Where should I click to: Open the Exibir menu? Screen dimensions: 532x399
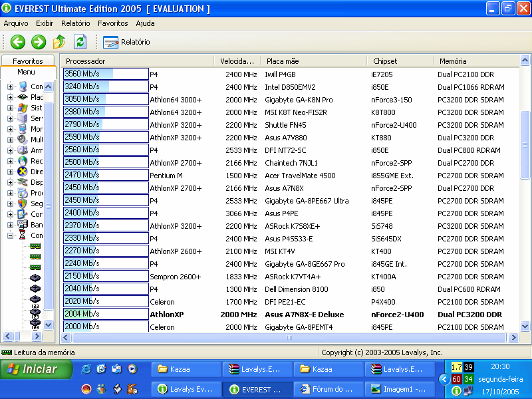[x=45, y=23]
